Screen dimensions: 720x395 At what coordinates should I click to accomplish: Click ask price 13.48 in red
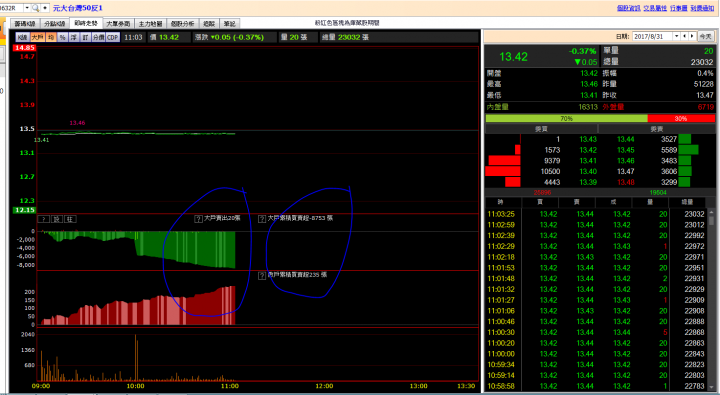(x=625, y=182)
